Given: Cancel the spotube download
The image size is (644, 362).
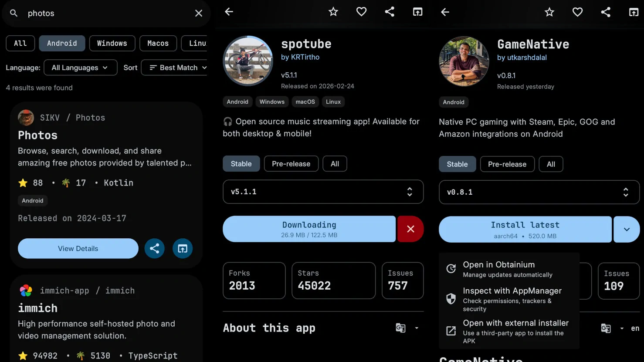Looking at the screenshot, I should 410,229.
